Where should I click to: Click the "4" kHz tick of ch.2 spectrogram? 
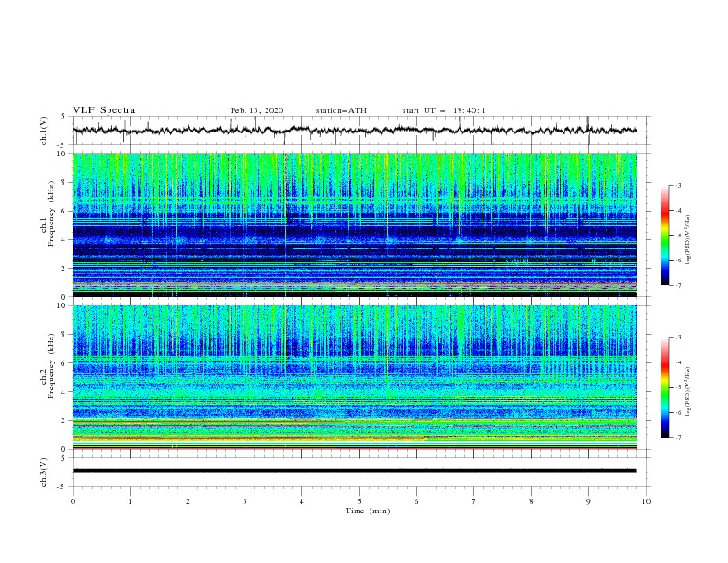63,392
